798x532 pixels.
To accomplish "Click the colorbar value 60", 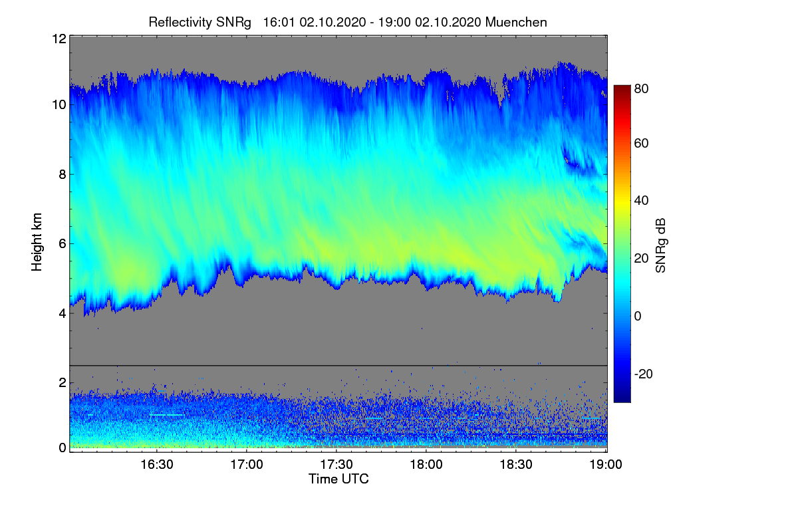I will click(641, 144).
